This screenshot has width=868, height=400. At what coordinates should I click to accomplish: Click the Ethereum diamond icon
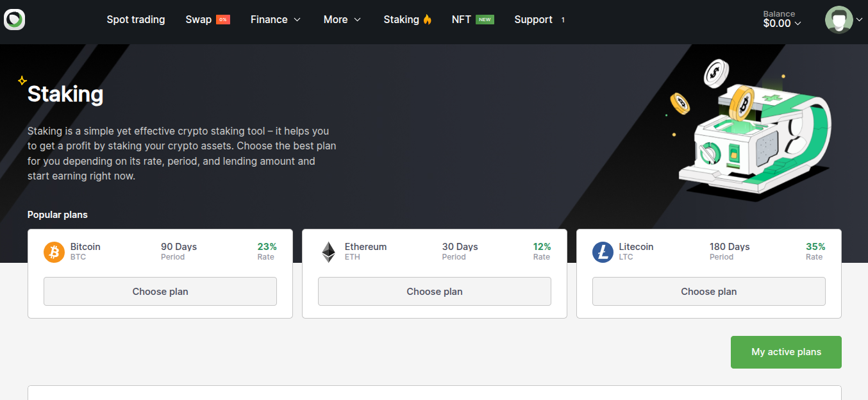coord(328,252)
